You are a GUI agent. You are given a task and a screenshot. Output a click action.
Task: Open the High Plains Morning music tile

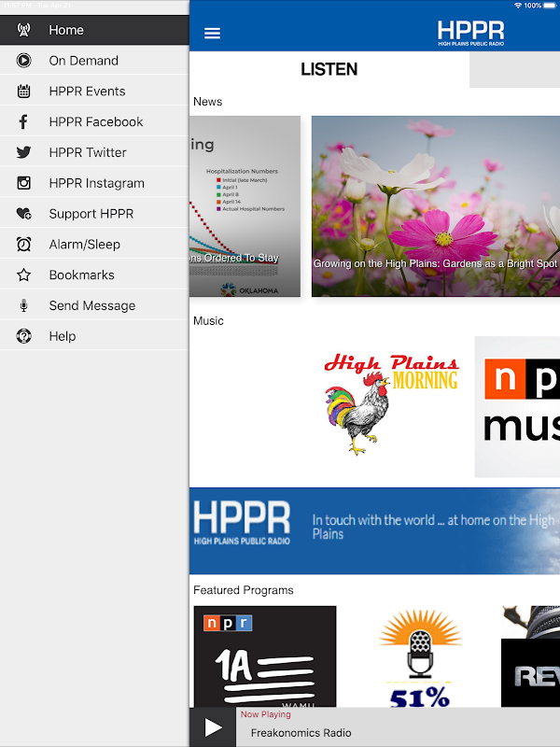click(x=391, y=406)
